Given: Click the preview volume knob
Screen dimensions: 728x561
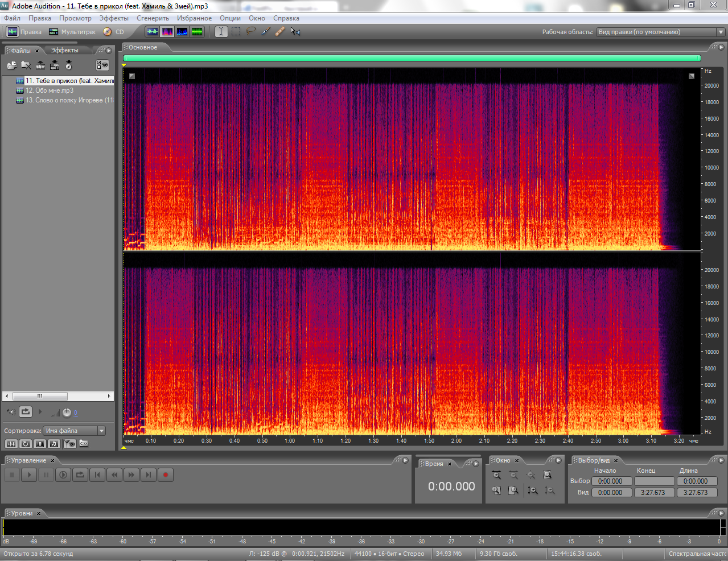Looking at the screenshot, I should point(67,412).
